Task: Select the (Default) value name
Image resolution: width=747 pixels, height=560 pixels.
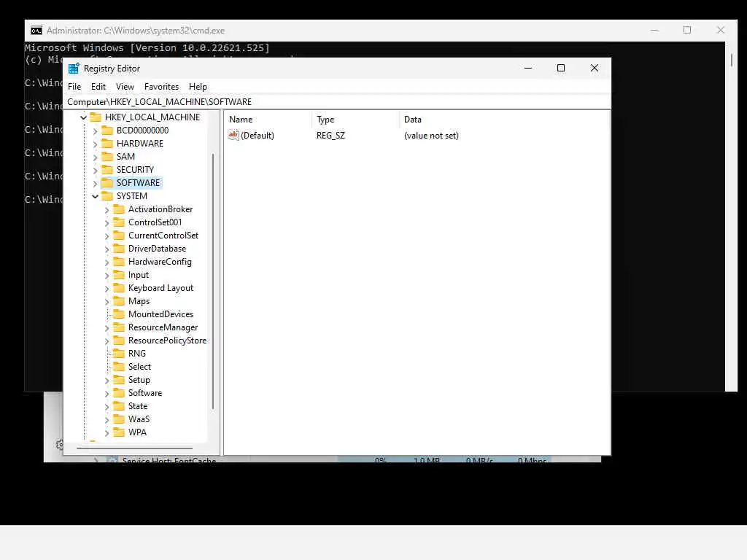Action: tap(258, 135)
